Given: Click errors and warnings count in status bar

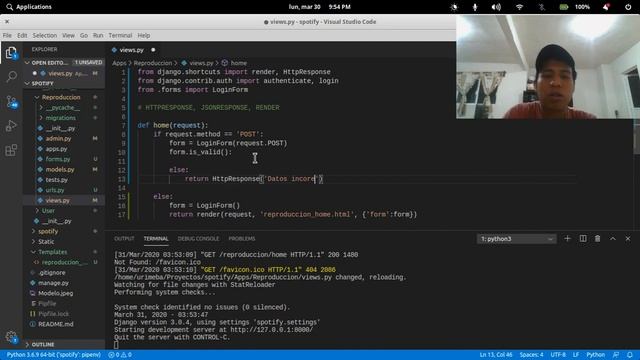Looking at the screenshot, I should pos(120,355).
